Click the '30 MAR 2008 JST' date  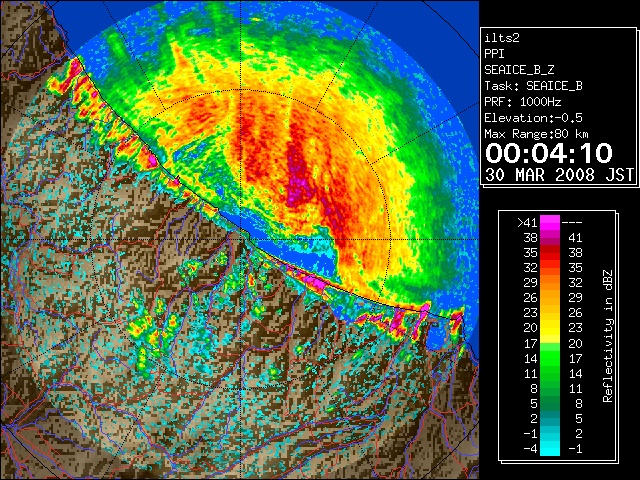[x=559, y=175]
